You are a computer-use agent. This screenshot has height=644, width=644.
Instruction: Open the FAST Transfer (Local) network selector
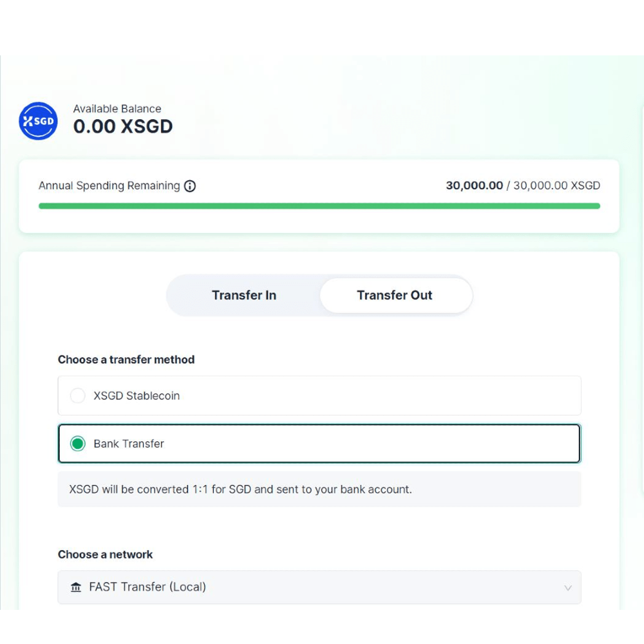click(319, 587)
